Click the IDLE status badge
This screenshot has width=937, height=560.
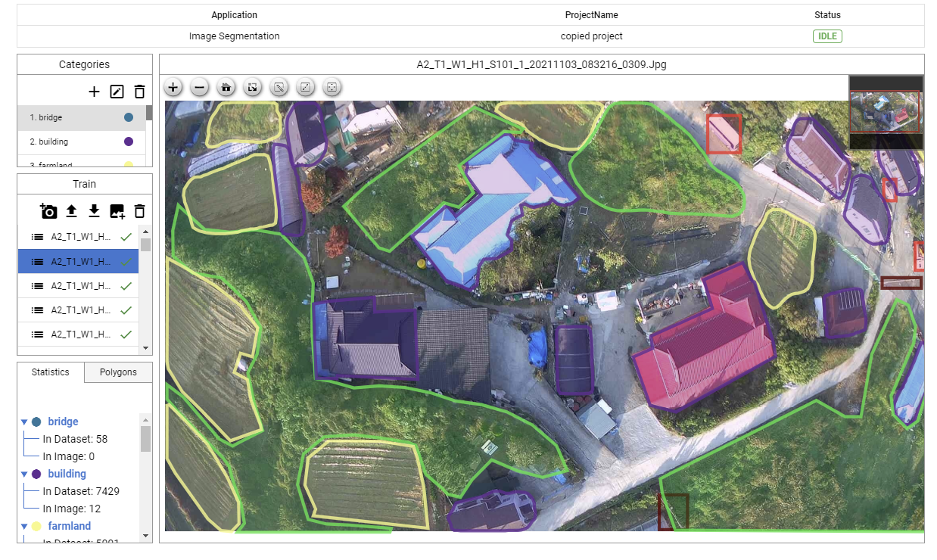click(x=827, y=36)
